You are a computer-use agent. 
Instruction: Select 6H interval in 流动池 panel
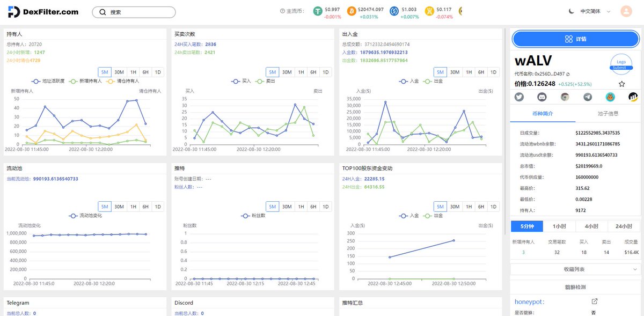145,207
